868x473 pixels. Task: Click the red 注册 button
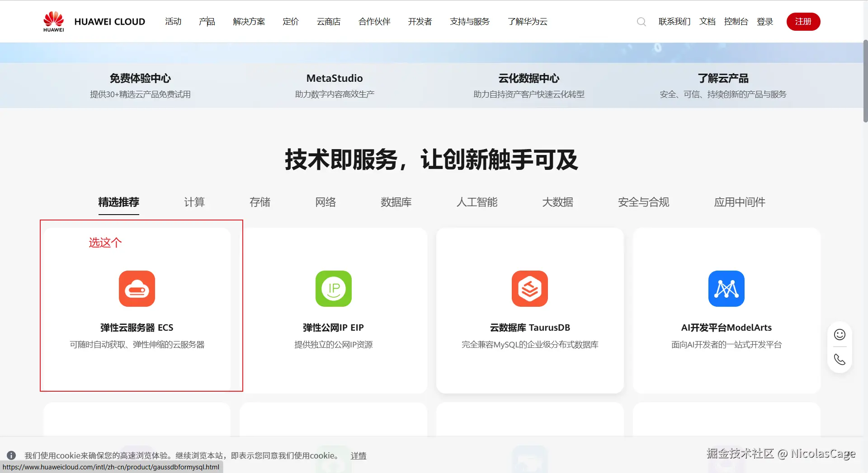tap(803, 22)
